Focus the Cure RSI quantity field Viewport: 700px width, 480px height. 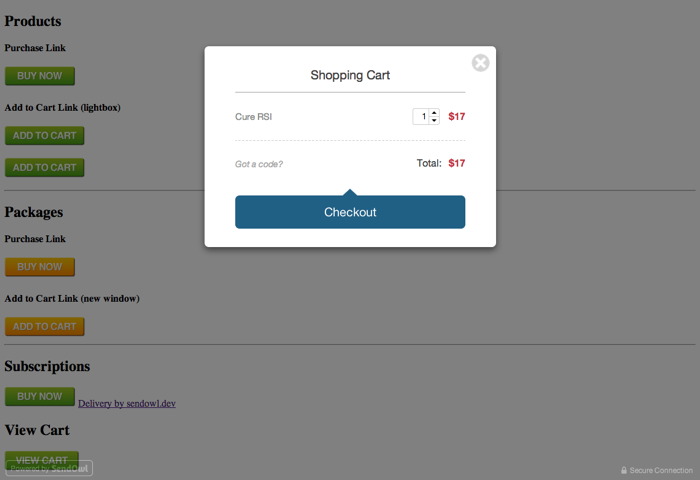[422, 117]
